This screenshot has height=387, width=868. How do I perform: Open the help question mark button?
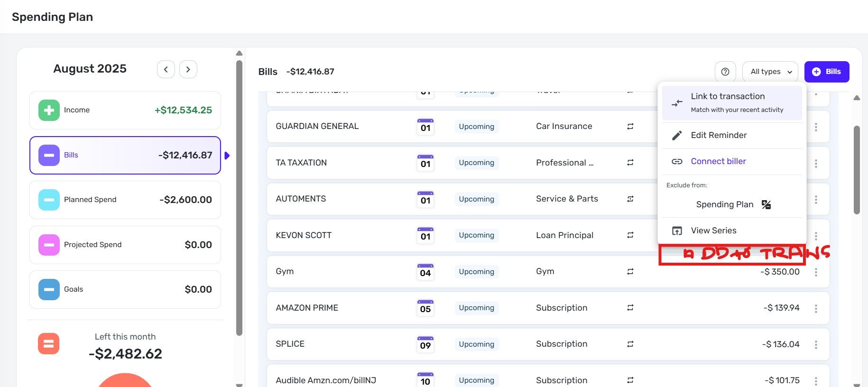[725, 72]
